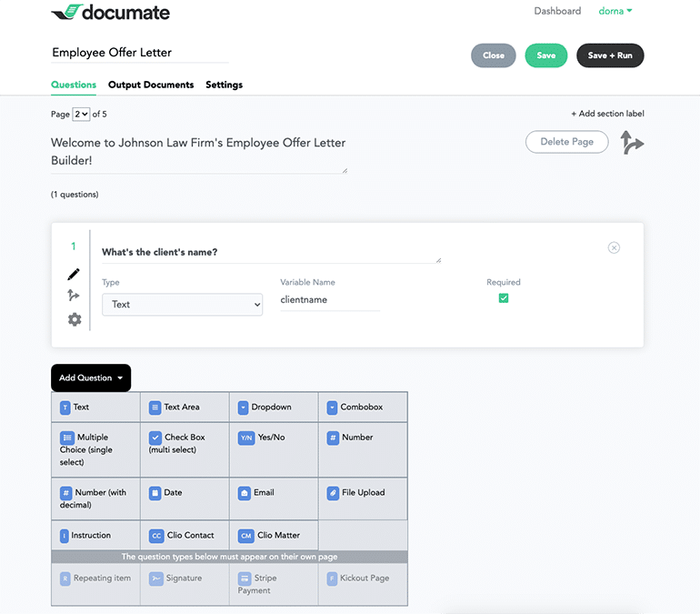
Task: Add a Clio Matter question type
Action: click(274, 535)
